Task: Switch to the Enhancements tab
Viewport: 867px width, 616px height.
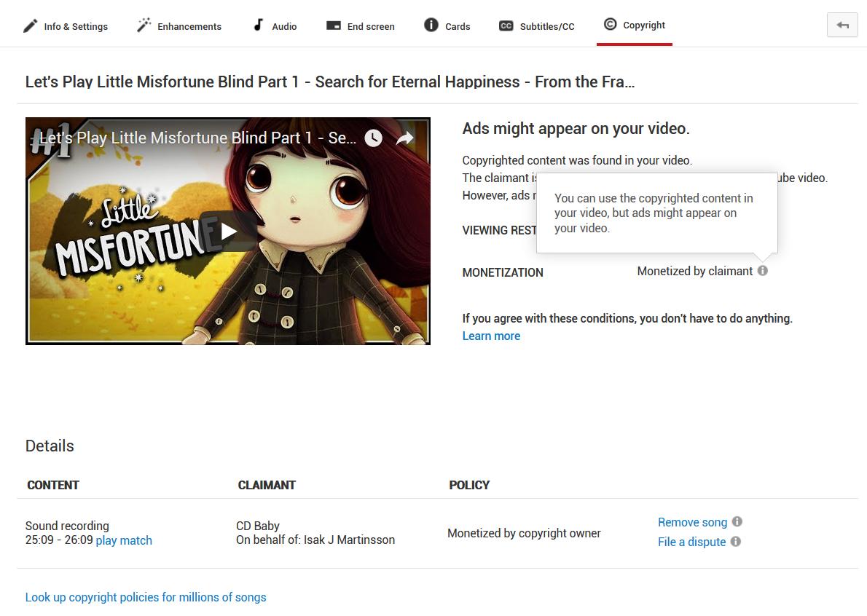Action: click(x=178, y=26)
